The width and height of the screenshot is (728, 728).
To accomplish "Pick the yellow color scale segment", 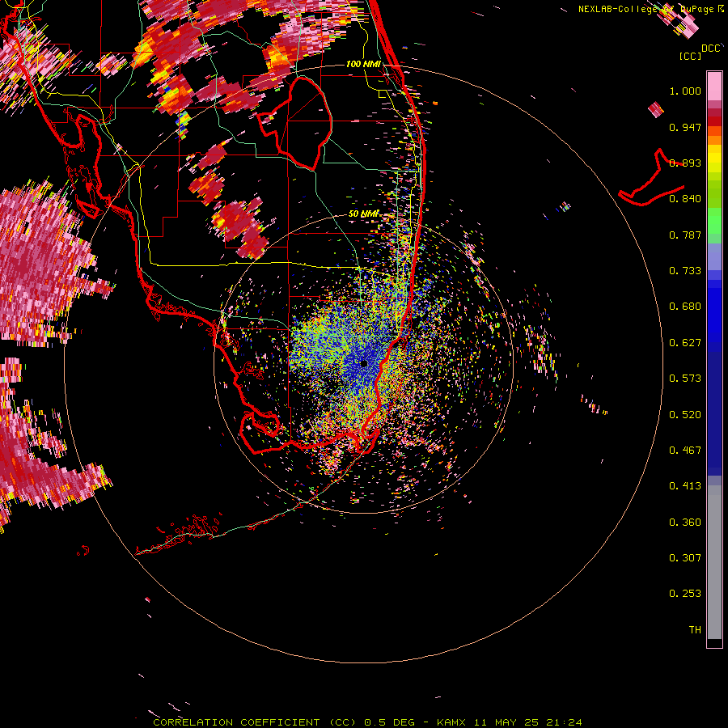I will [714, 159].
